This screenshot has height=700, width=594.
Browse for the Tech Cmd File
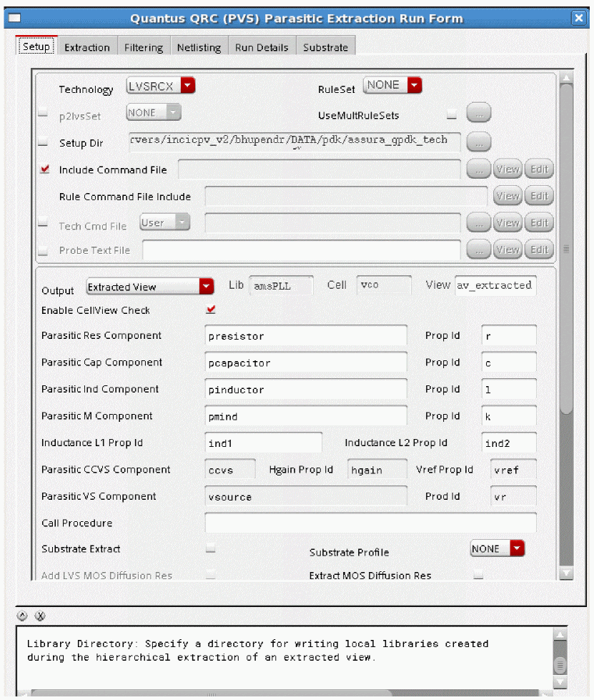(479, 223)
